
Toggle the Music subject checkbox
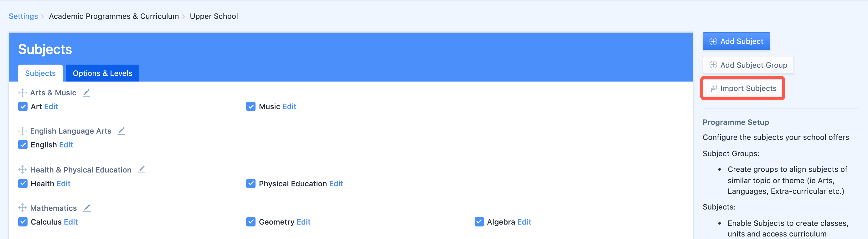[x=251, y=106]
